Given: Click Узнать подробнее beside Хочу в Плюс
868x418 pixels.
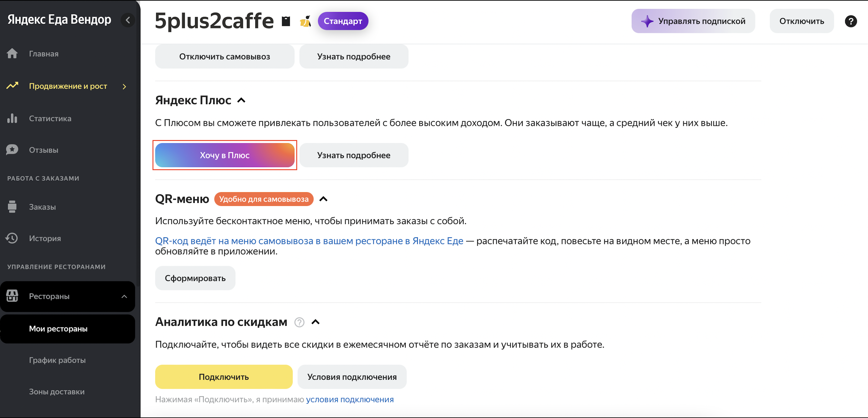Looking at the screenshot, I should 354,155.
